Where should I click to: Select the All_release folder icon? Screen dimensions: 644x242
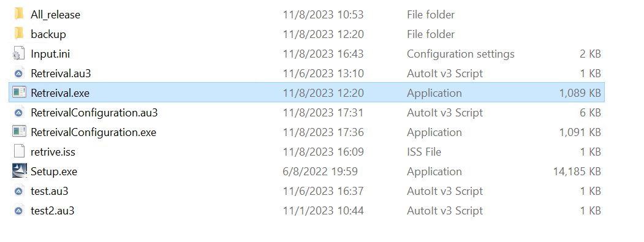coord(19,14)
